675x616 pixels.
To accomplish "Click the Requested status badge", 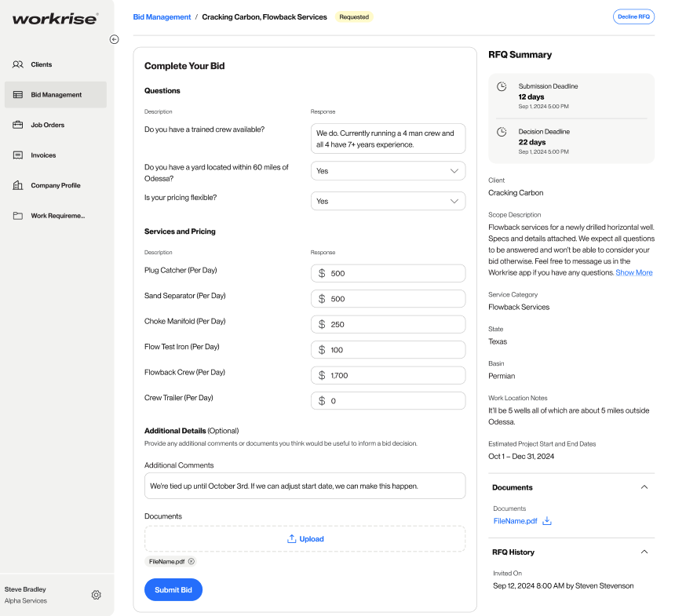I will (354, 17).
